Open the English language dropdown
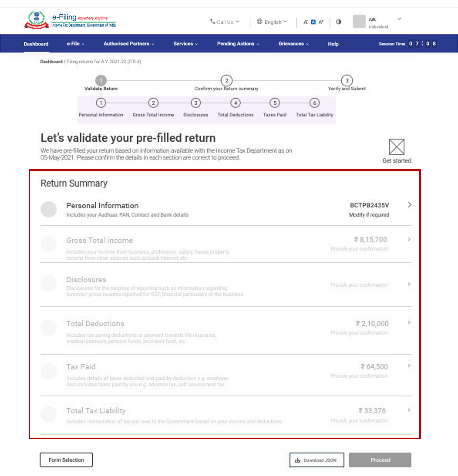458x476 pixels. click(272, 22)
